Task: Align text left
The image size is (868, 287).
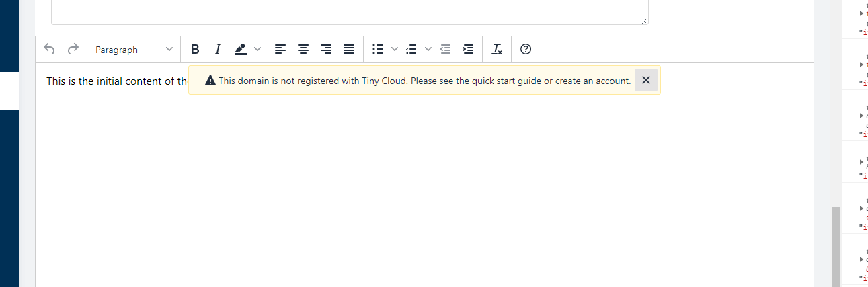Action: point(280,49)
